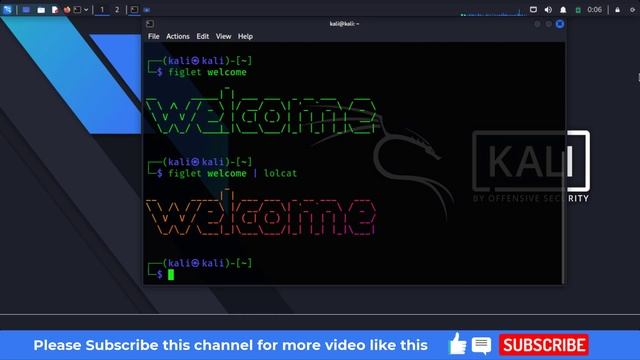Screen dimensions: 640x360
Task: Click the lock screen panel icon
Action: tap(618, 9)
